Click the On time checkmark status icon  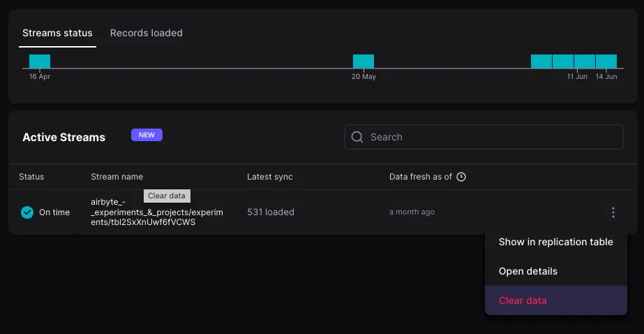[27, 212]
